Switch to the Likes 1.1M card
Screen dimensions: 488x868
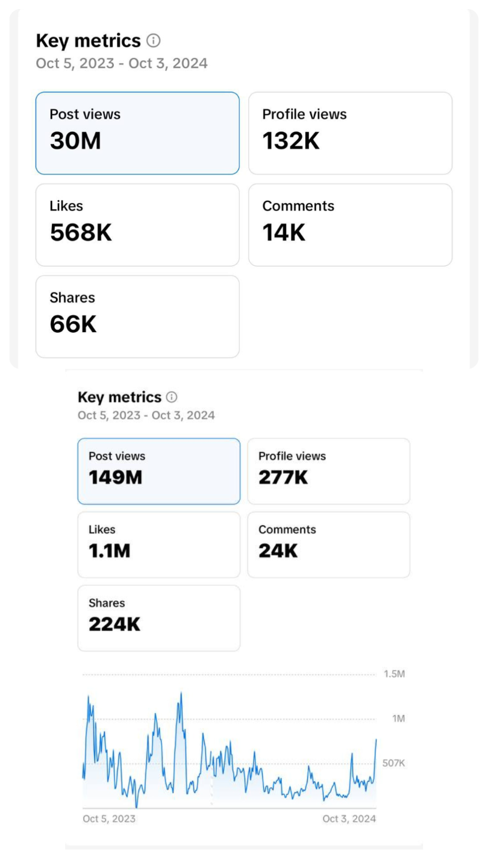click(158, 544)
